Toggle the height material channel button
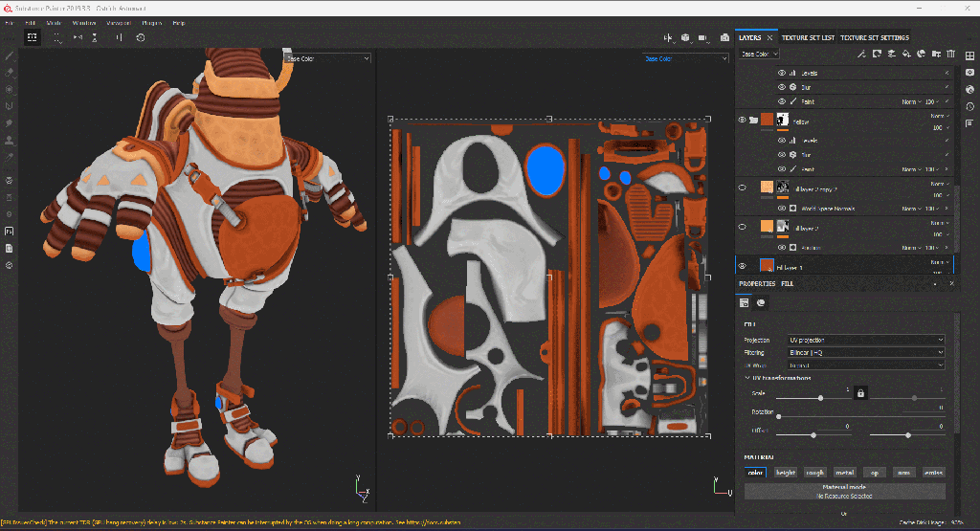This screenshot has width=980, height=531. click(785, 473)
